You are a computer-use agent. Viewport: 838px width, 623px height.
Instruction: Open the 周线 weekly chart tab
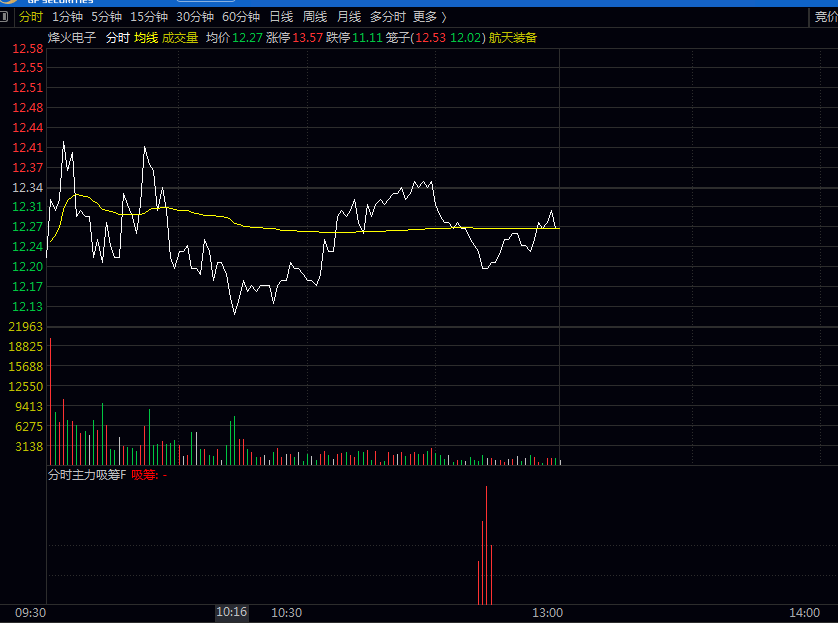[315, 17]
